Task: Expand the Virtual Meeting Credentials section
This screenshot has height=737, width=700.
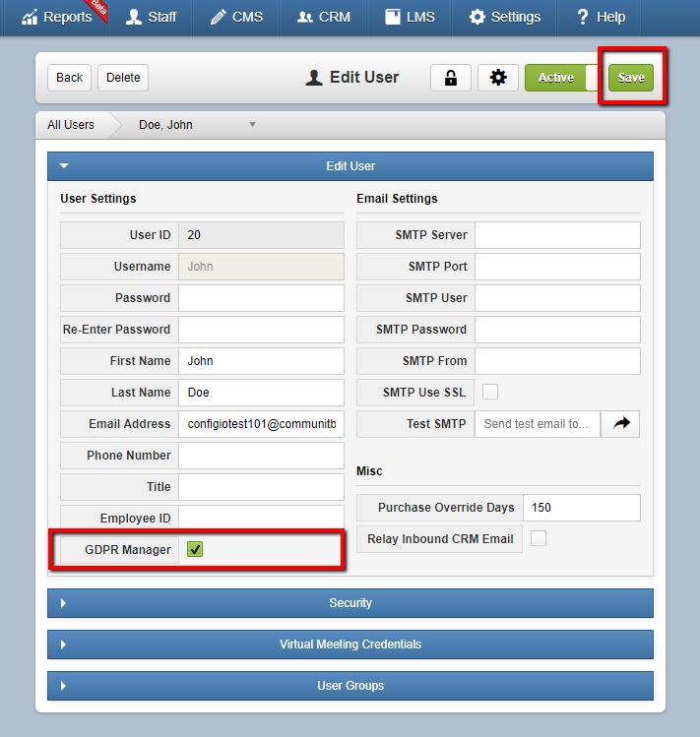Action: point(350,645)
